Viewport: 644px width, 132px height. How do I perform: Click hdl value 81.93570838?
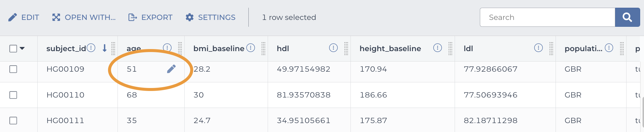(304, 95)
